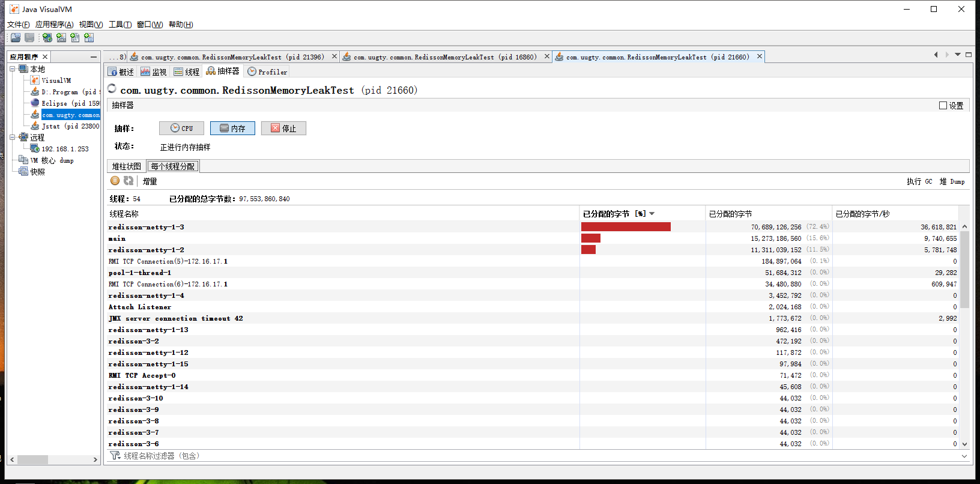The width and height of the screenshot is (980, 484).
Task: Switch to the 监视 monitor tab
Action: pyautogui.click(x=154, y=71)
